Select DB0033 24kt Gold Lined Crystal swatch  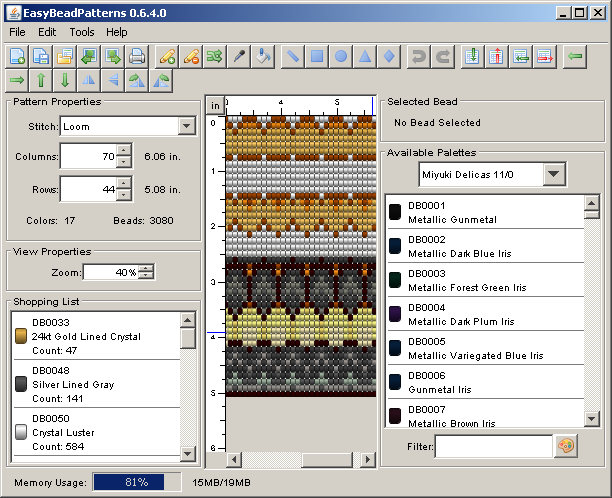click(21, 336)
